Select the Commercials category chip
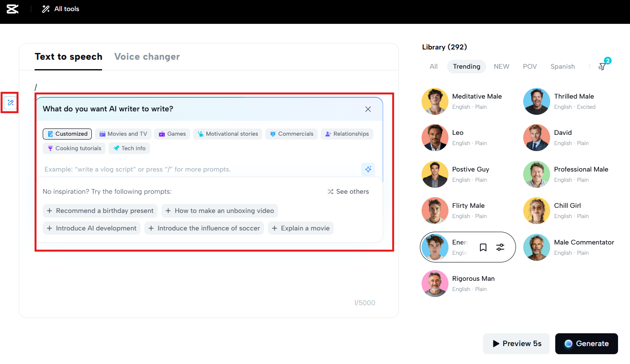Viewport: 630px width, 364px height. 291,134
